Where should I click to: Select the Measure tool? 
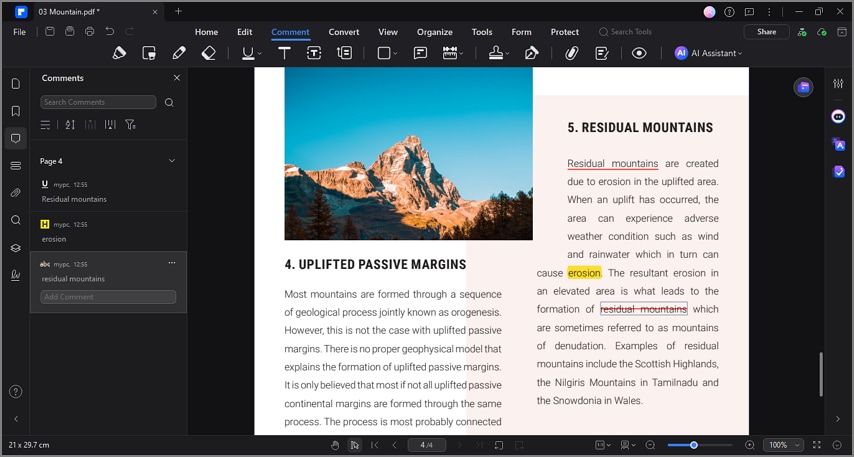pyautogui.click(x=449, y=53)
